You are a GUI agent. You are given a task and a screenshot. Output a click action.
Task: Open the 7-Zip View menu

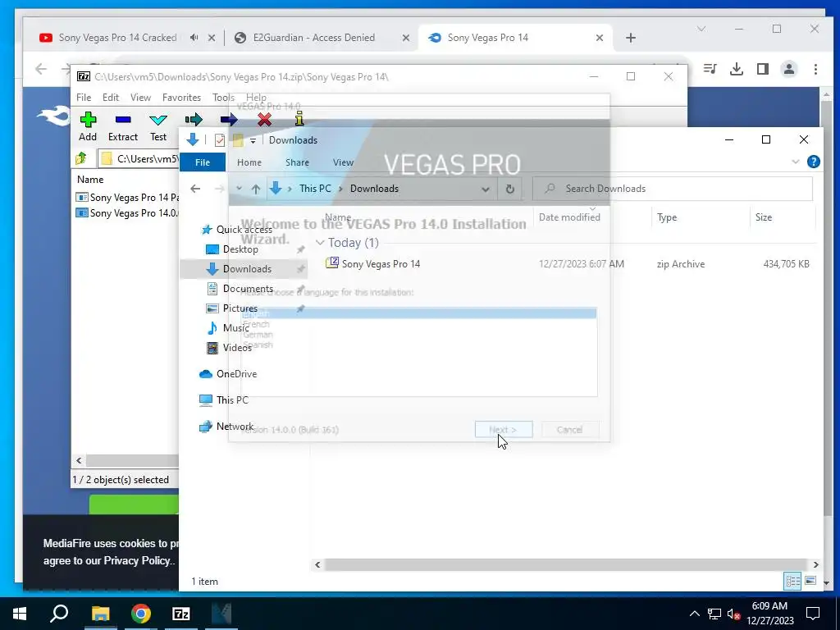[140, 98]
